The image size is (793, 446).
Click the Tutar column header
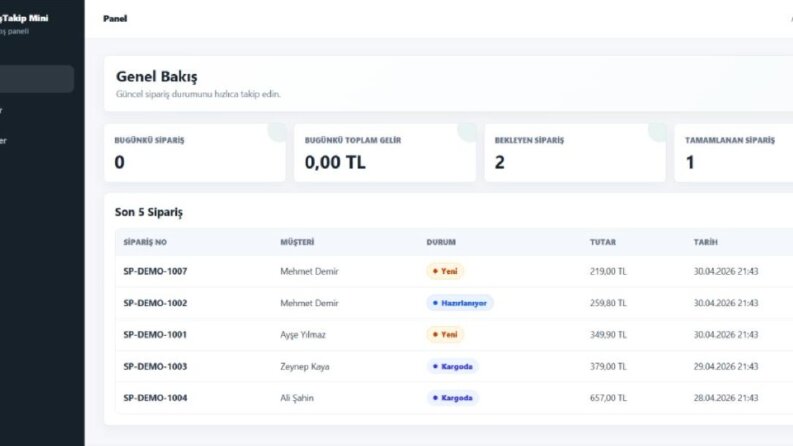coord(603,242)
